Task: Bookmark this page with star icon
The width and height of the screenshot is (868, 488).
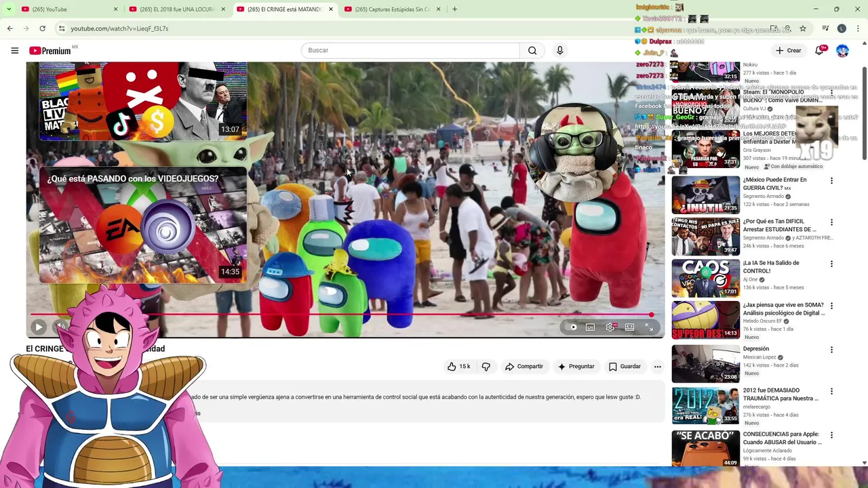Action: point(803,28)
